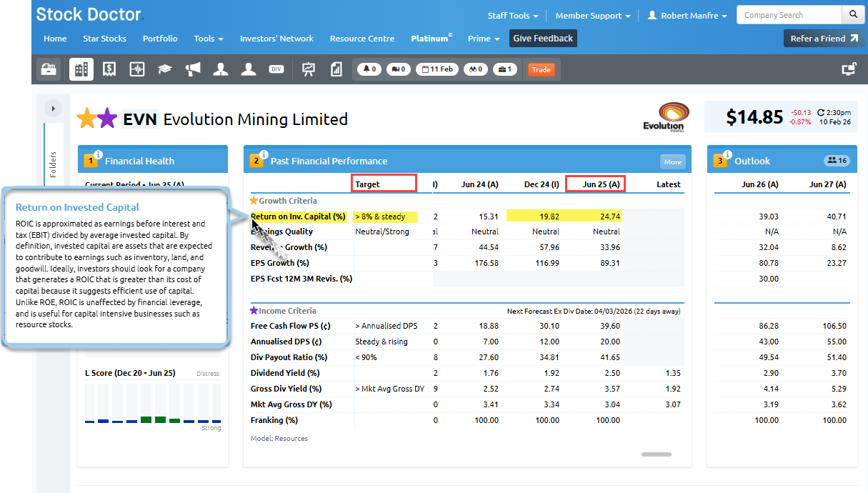Go to Star Stocks menu item
Image resolution: width=868 pixels, height=493 pixels.
(x=104, y=39)
